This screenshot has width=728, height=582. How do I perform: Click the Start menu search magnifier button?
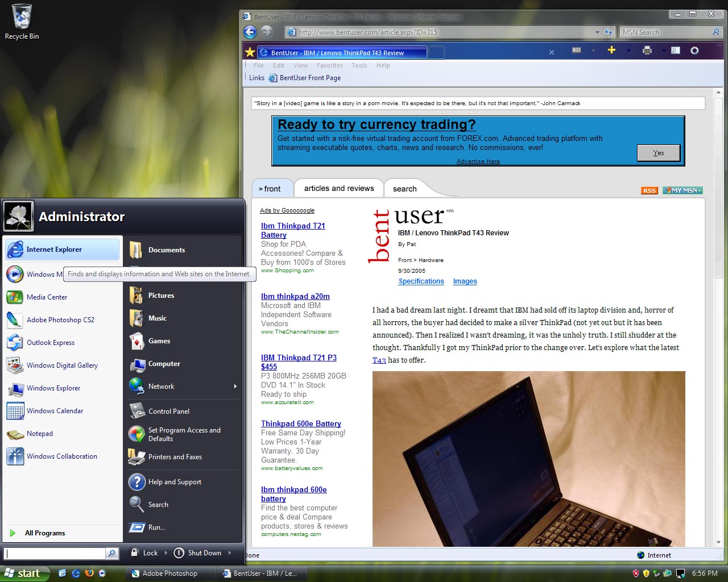click(x=112, y=553)
